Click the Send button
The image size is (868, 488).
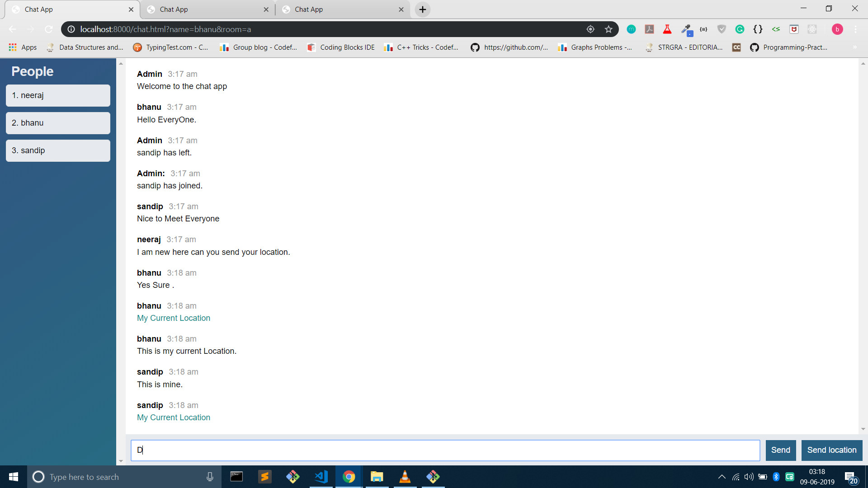[x=780, y=450]
